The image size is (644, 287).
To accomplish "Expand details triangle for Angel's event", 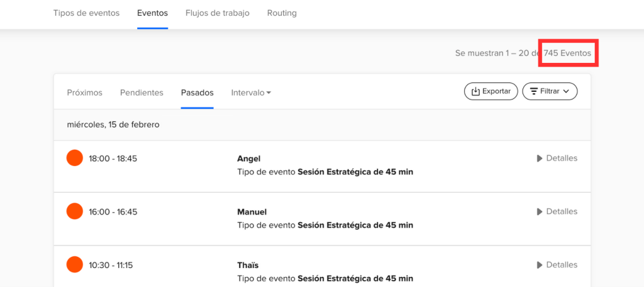I will (540, 159).
